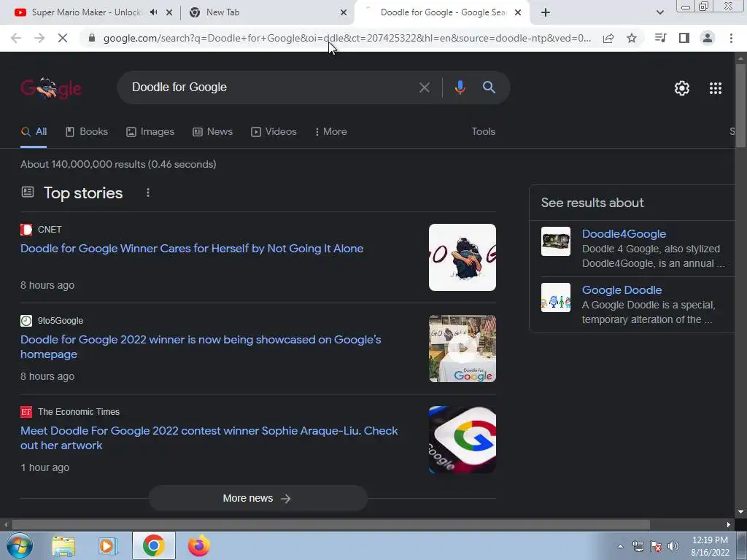This screenshot has height=560, width=747.
Task: Open Google settings gear
Action: tap(682, 88)
